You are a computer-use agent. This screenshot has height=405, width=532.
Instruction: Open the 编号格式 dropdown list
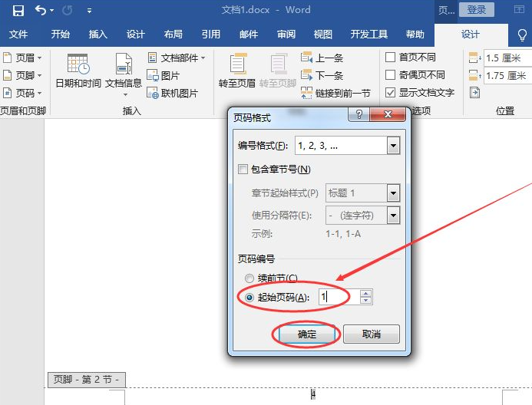pos(393,146)
